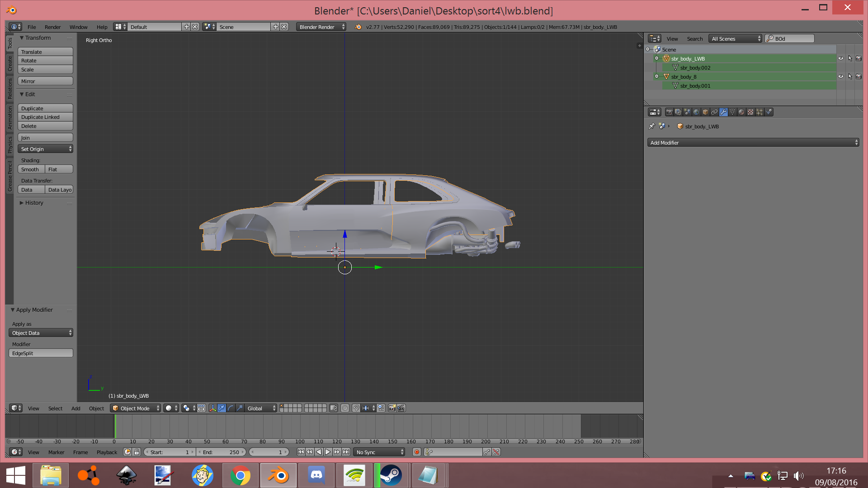Select the rotate manipulator arc icon
Screen dimensions: 868x488
click(x=231, y=408)
